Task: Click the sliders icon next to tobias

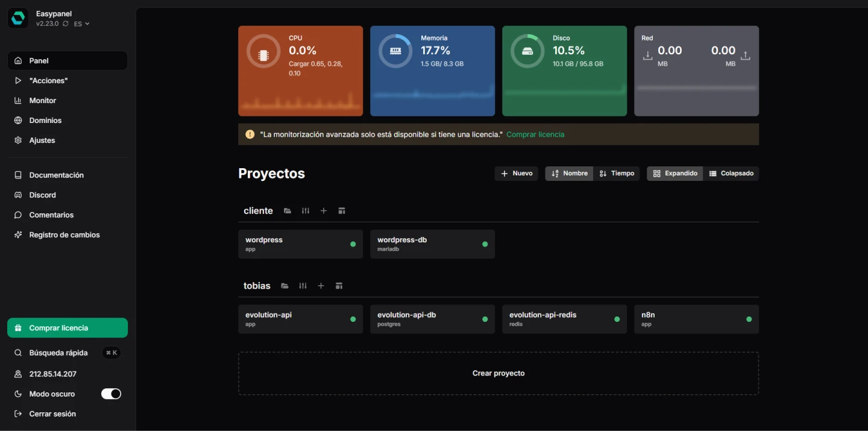Action: [x=303, y=286]
